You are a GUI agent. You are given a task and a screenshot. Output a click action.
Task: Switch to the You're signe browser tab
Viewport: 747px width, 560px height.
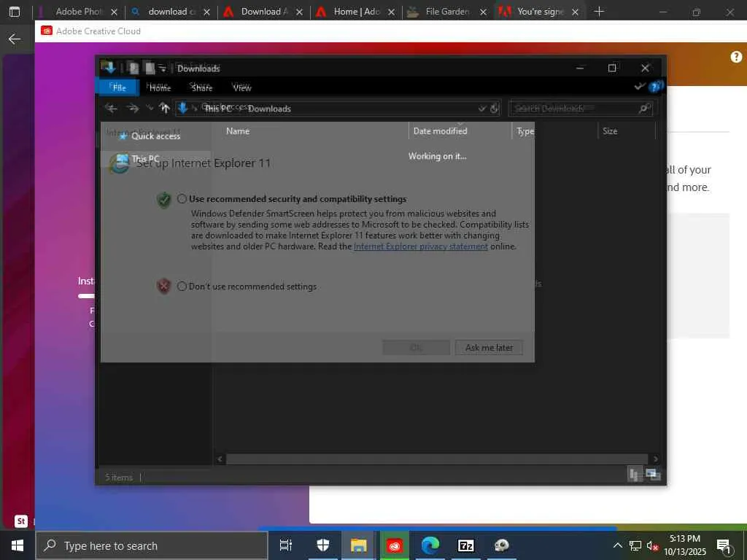pos(541,12)
